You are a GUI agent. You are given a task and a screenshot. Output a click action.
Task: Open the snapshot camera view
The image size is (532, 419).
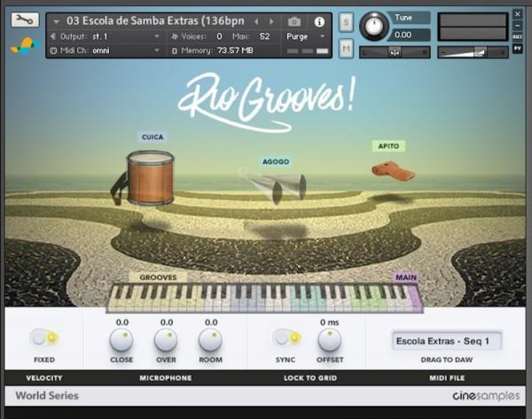pyautogui.click(x=294, y=22)
